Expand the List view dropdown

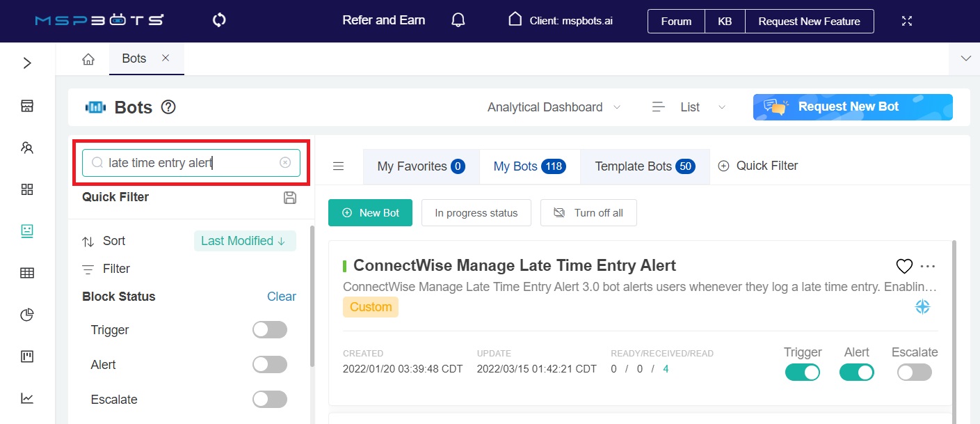[689, 107]
